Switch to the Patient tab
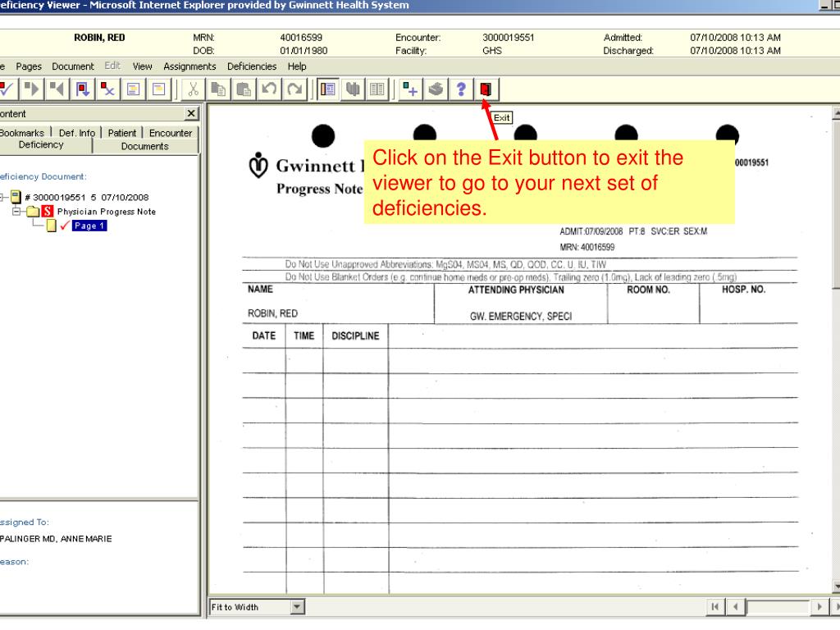 pyautogui.click(x=121, y=133)
